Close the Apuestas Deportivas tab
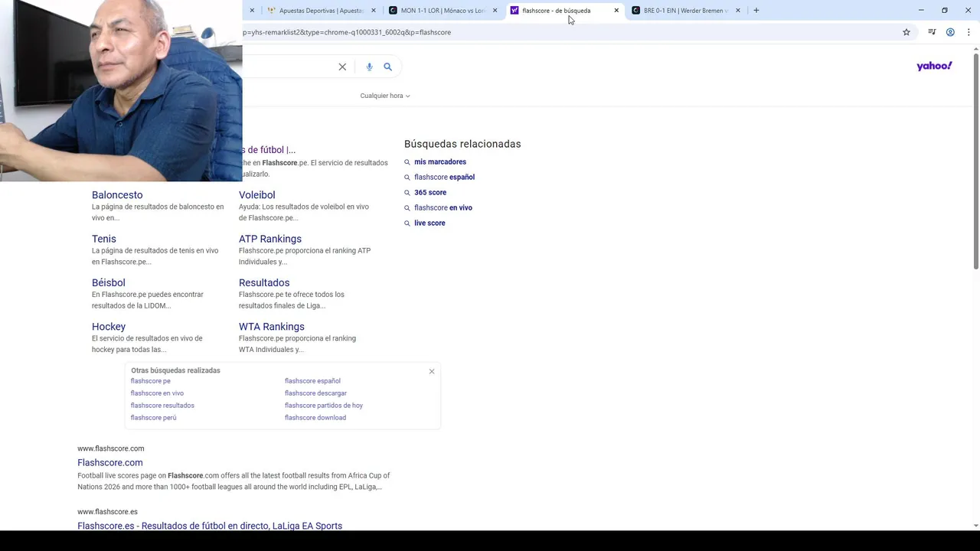This screenshot has width=980, height=551. [374, 11]
